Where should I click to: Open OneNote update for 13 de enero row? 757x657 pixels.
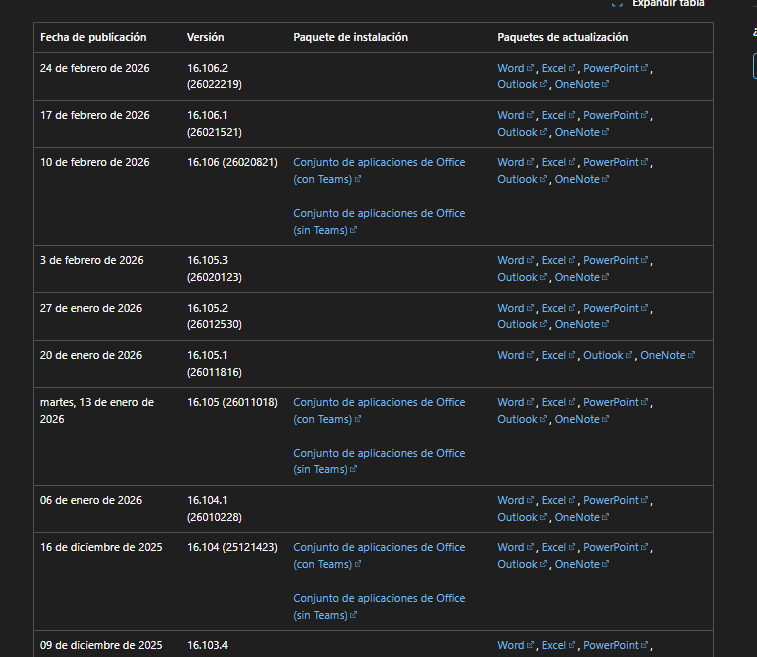coord(582,419)
